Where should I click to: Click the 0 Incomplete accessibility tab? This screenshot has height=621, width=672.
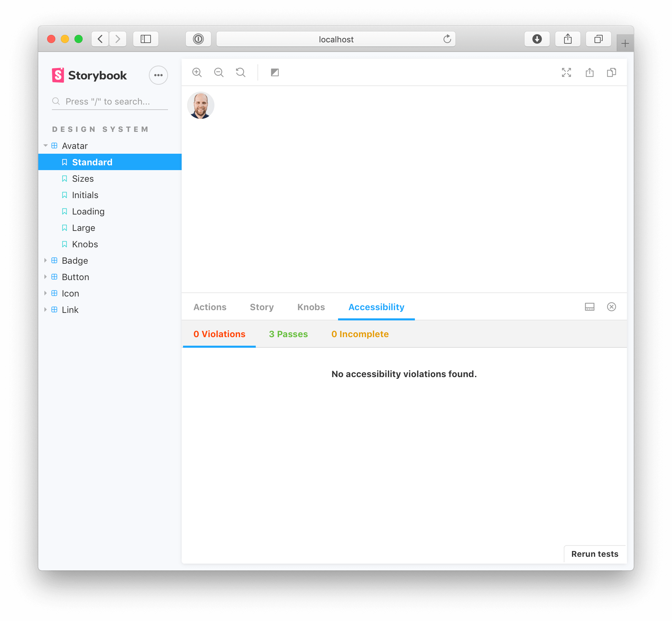click(360, 334)
